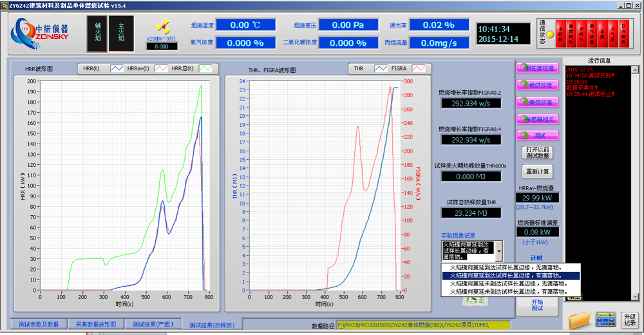The image size is (644, 335).
Task: Toggle the 辅火焰 auxiliary flame indicator
Action: [x=97, y=33]
